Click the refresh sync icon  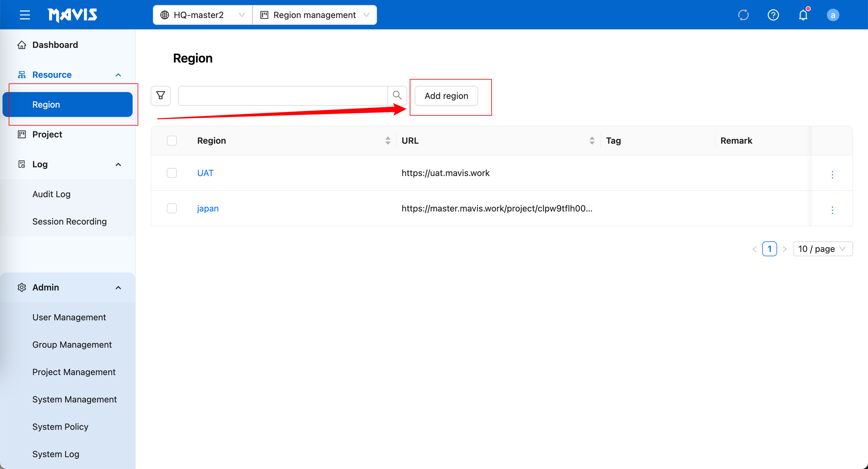(743, 15)
